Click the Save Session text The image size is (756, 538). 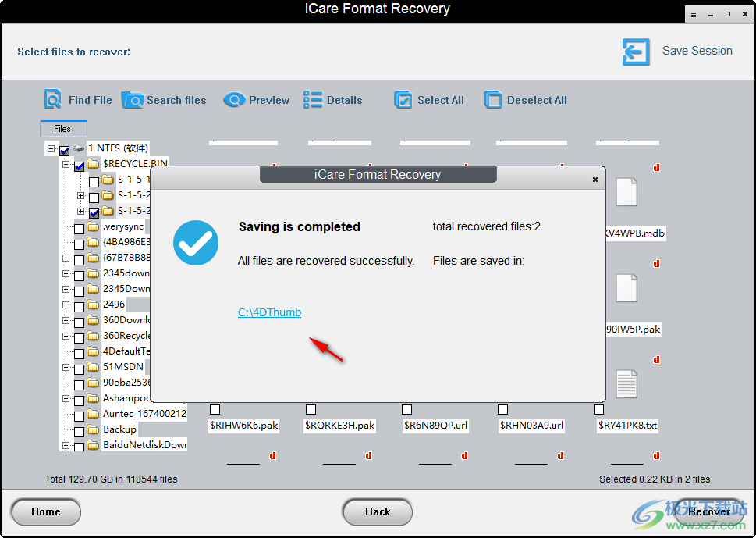[x=697, y=51]
